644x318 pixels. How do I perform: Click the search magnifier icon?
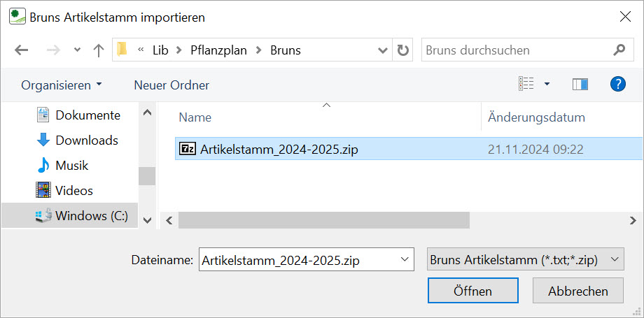coord(619,50)
